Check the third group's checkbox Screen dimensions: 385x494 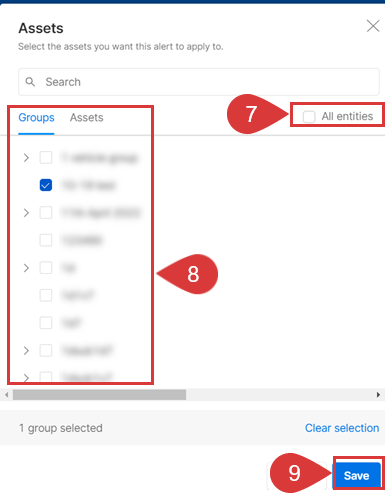pos(46,212)
